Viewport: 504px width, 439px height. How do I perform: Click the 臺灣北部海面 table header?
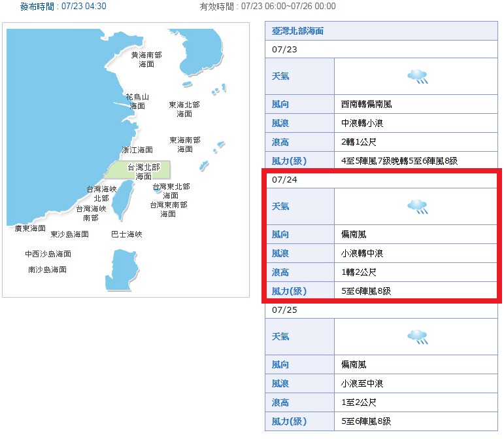pos(381,31)
